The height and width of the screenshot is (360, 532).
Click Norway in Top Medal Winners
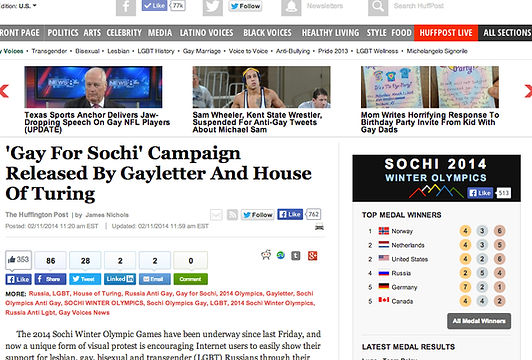click(x=402, y=231)
